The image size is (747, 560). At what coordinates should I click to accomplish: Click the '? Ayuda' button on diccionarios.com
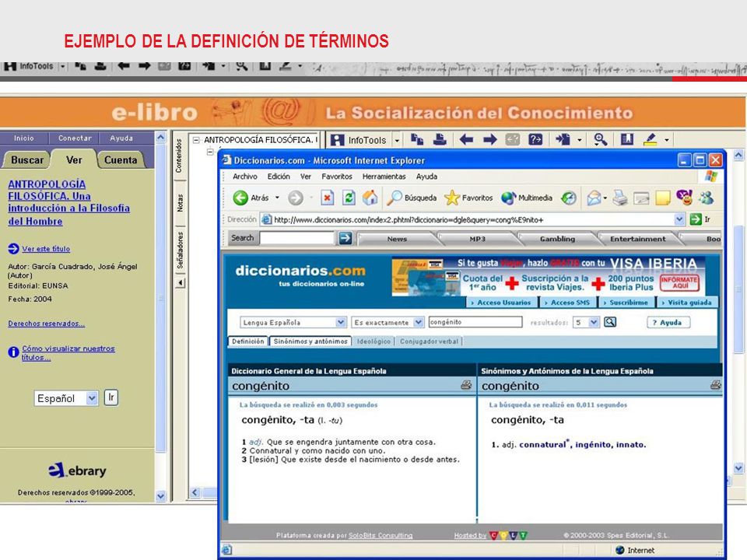coord(668,322)
